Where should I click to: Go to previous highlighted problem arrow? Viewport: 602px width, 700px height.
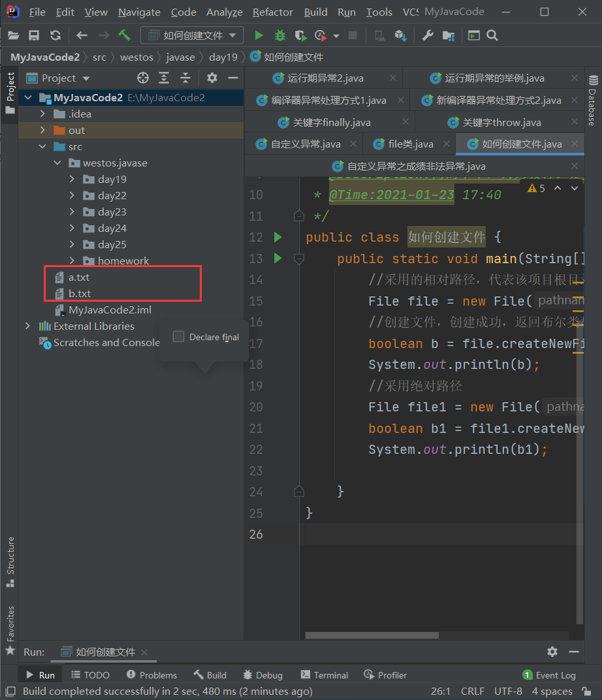coord(558,189)
